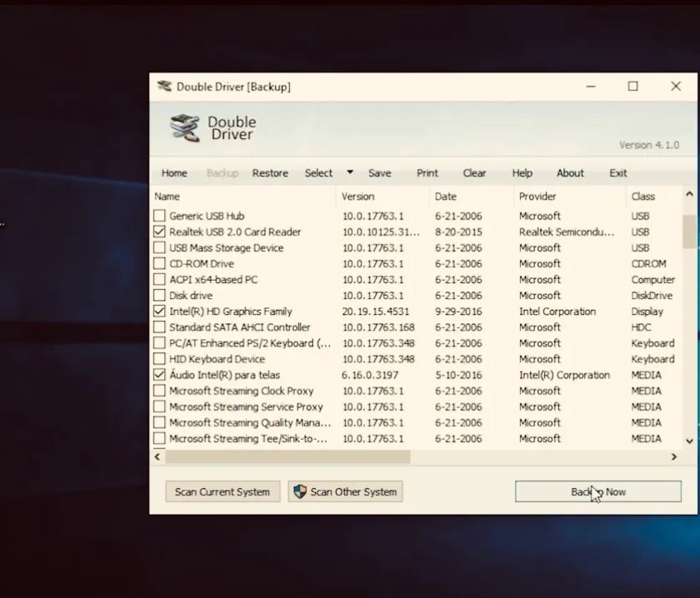This screenshot has width=700, height=598.
Task: Maximize the Double Driver window
Action: tap(633, 86)
